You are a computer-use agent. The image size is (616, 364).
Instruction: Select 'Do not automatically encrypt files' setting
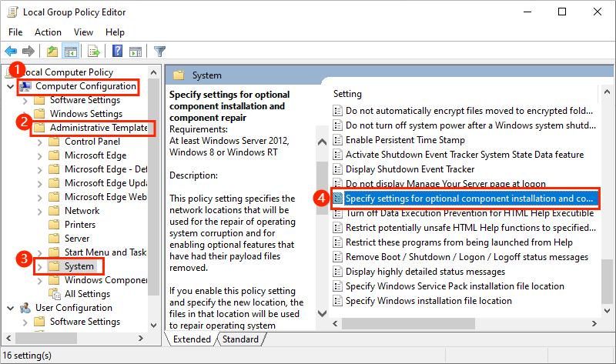click(469, 111)
